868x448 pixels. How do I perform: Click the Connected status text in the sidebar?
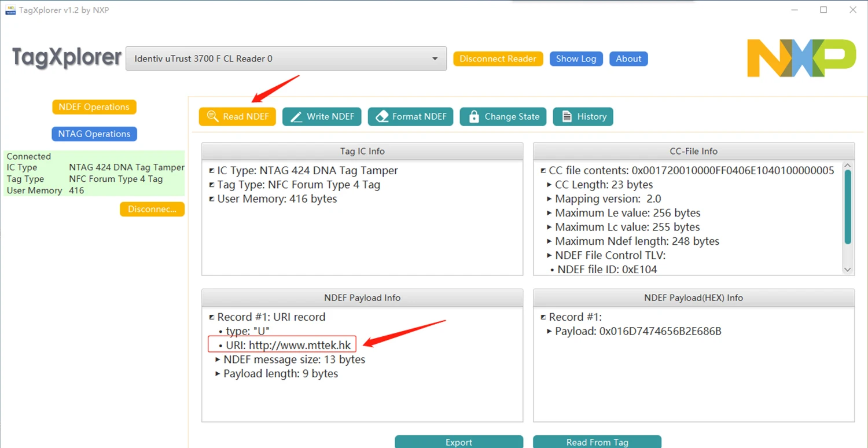pyautogui.click(x=29, y=156)
